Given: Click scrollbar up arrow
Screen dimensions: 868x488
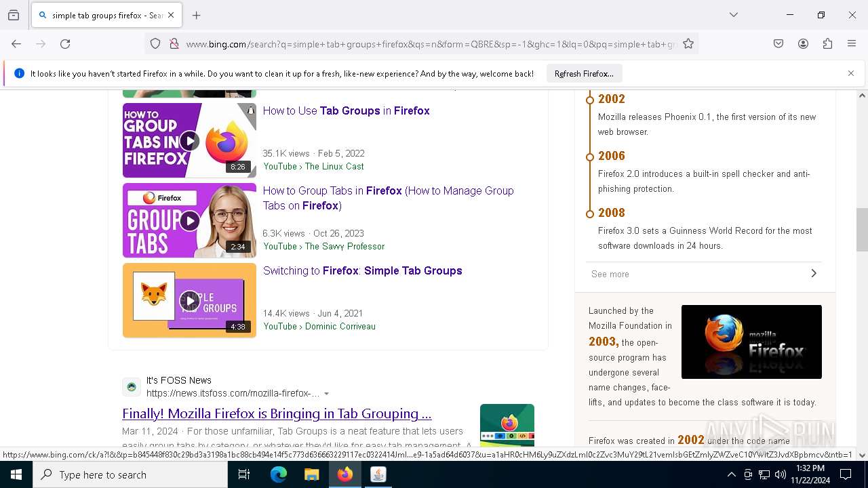Looking at the screenshot, I should [862, 96].
